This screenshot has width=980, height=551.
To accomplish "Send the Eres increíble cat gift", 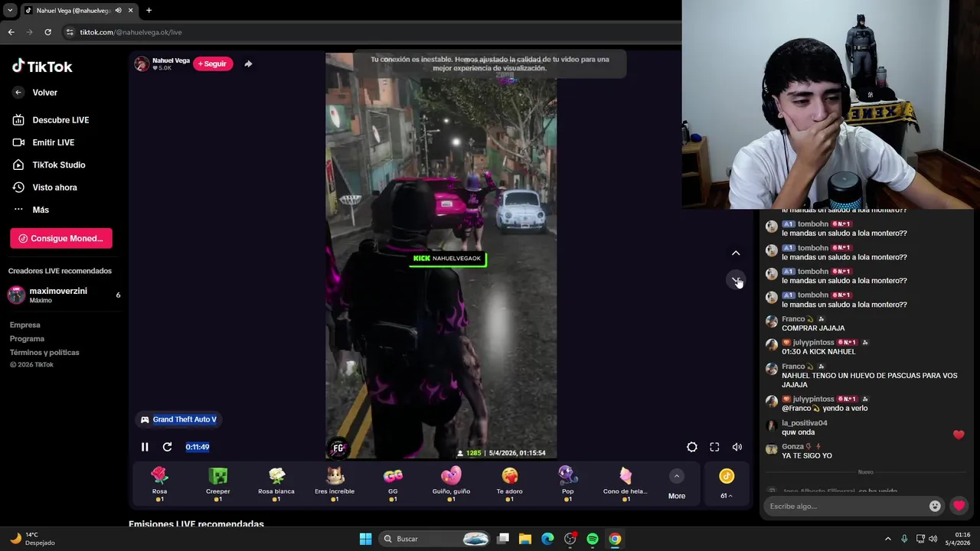I will (x=335, y=484).
